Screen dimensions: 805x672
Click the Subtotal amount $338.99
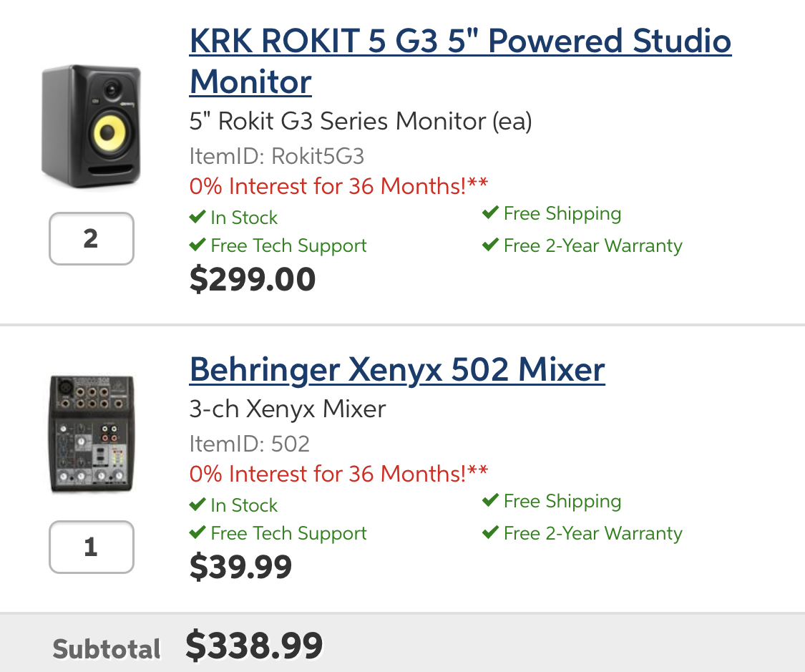254,646
